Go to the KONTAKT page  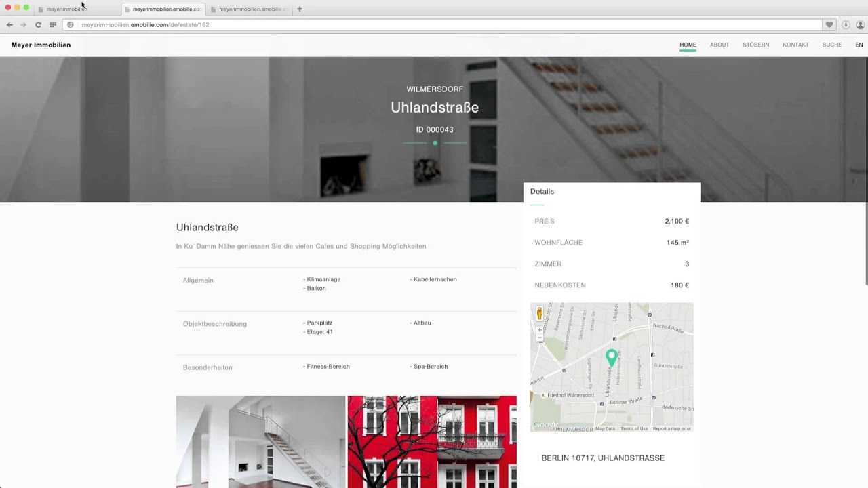(x=795, y=45)
